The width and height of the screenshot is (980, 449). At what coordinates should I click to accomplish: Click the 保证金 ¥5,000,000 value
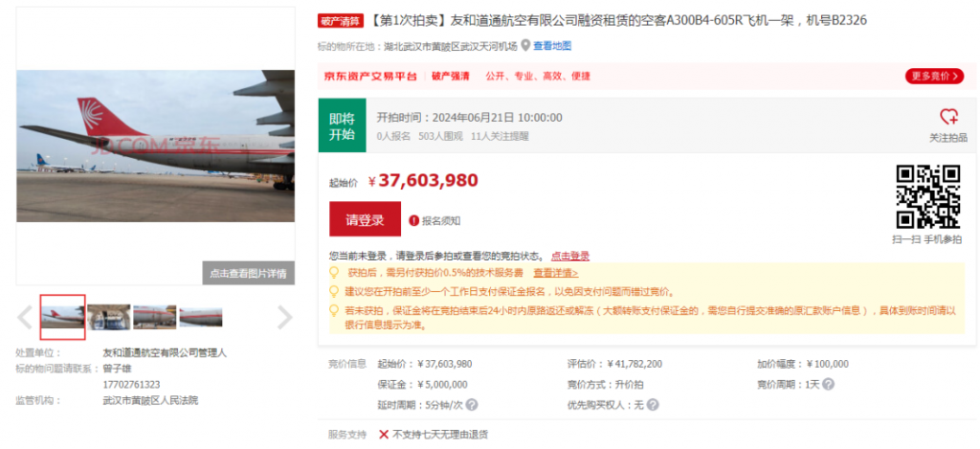click(442, 385)
